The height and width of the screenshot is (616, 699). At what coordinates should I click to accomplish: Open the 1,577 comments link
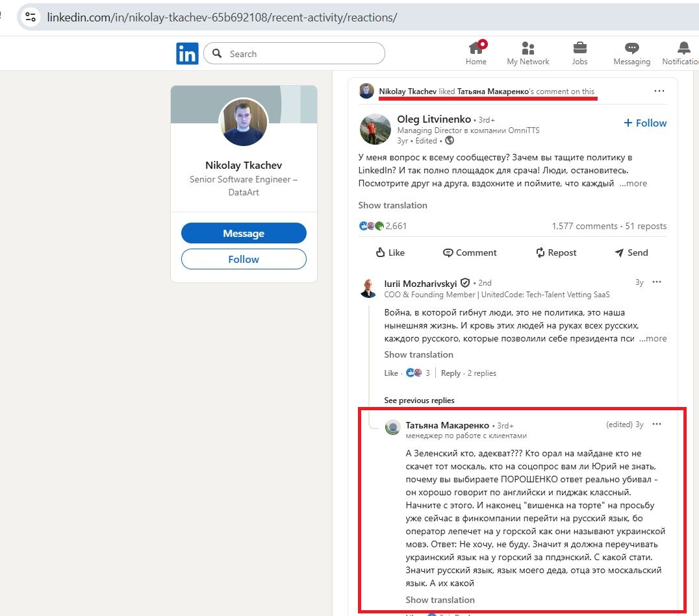pyautogui.click(x=584, y=226)
